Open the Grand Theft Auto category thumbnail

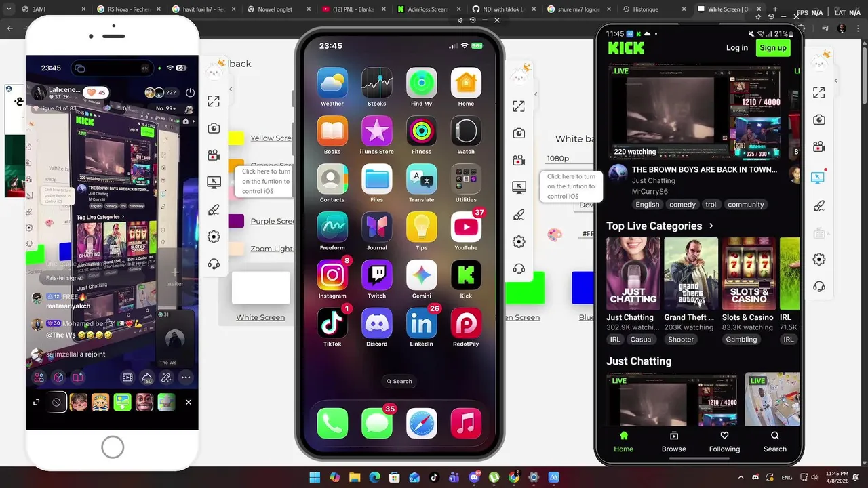pyautogui.click(x=691, y=273)
